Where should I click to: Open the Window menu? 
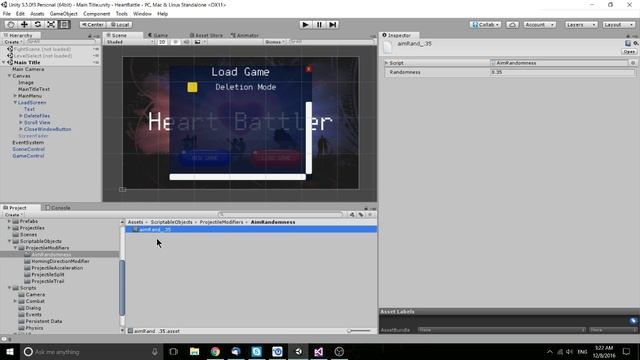142,14
